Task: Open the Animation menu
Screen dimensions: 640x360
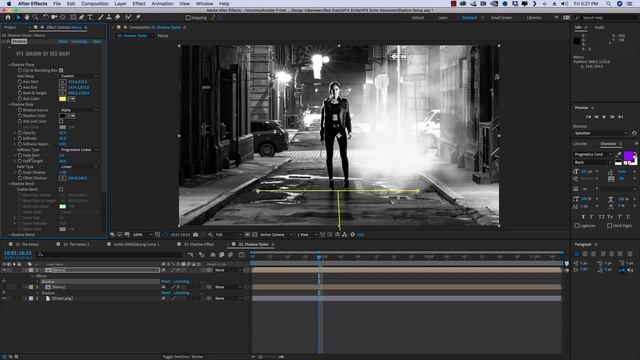Action: 162,4
